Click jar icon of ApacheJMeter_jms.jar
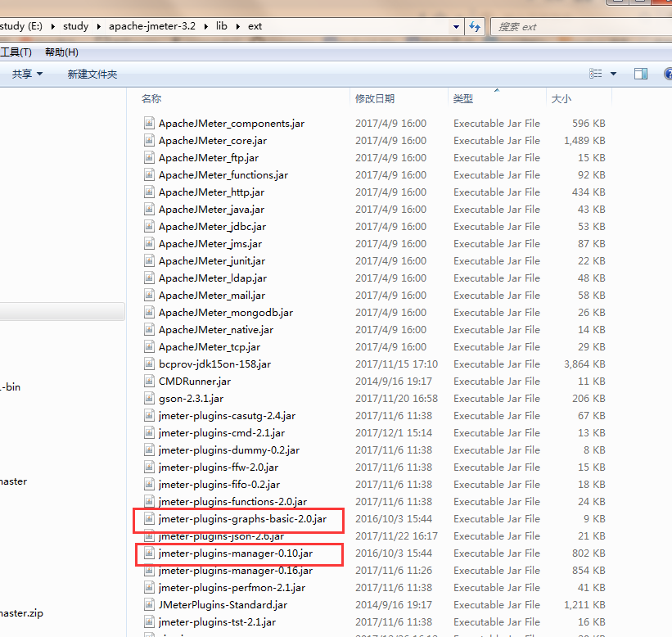The image size is (672, 637). tap(149, 243)
